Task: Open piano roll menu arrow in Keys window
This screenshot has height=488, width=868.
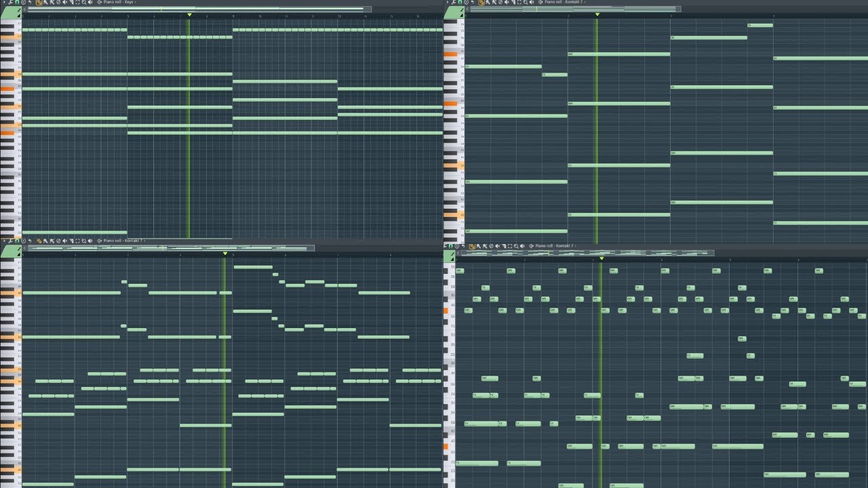Action: 3,2
